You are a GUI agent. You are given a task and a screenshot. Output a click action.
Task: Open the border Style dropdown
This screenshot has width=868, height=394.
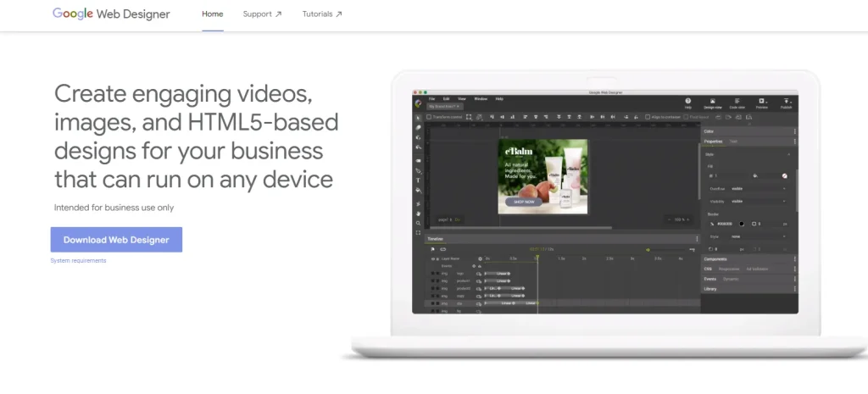[758, 236]
